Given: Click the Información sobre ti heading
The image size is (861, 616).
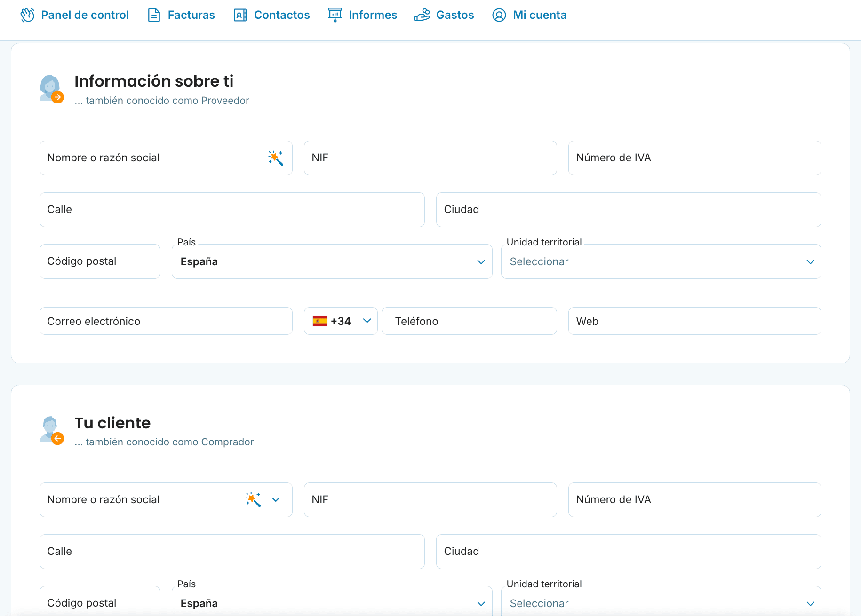Looking at the screenshot, I should pyautogui.click(x=154, y=81).
